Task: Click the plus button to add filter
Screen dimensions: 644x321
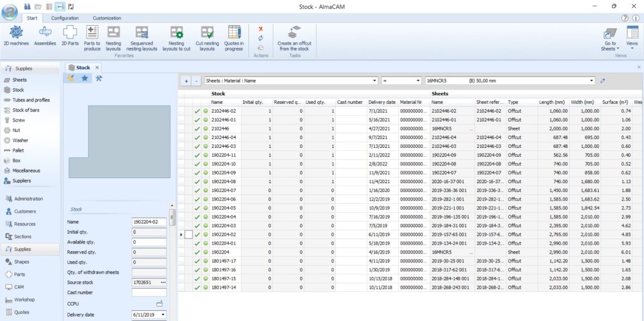Action: (x=186, y=81)
